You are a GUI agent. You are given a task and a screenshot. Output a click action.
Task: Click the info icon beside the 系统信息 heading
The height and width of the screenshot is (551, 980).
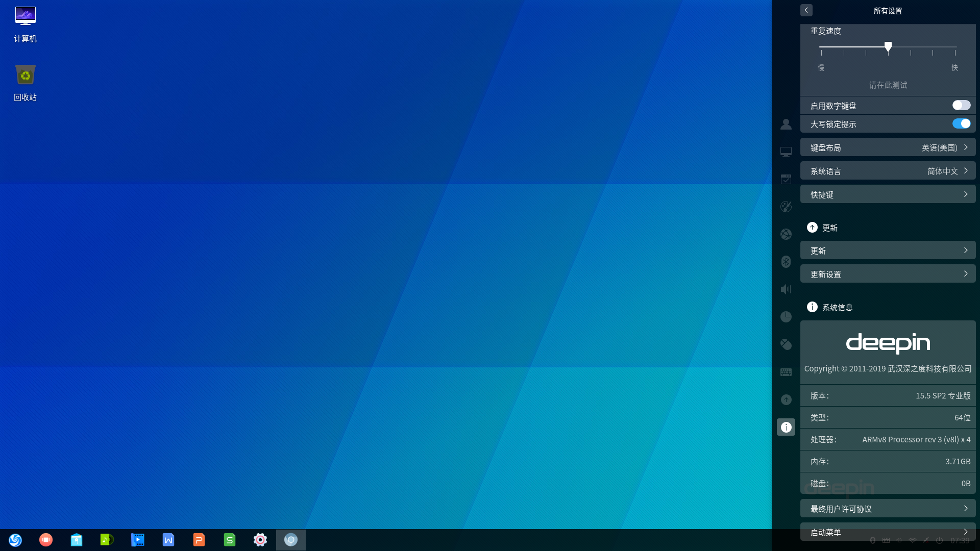[x=812, y=307]
